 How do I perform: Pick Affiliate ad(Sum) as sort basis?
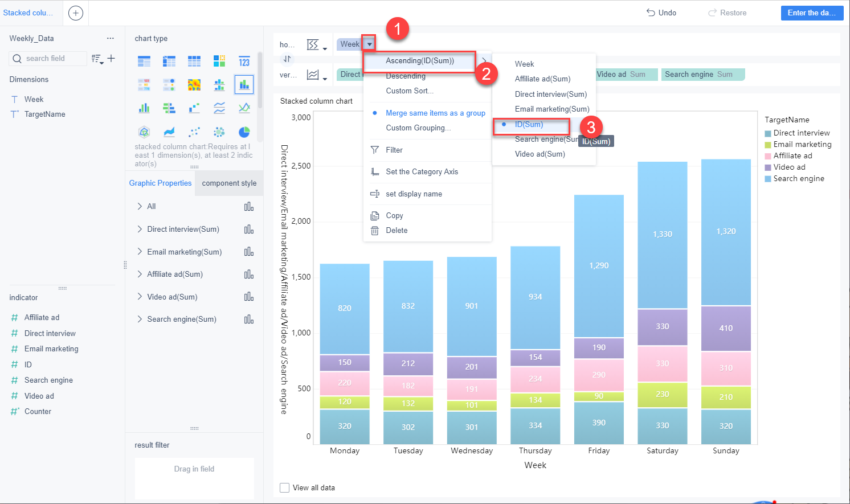[542, 79]
